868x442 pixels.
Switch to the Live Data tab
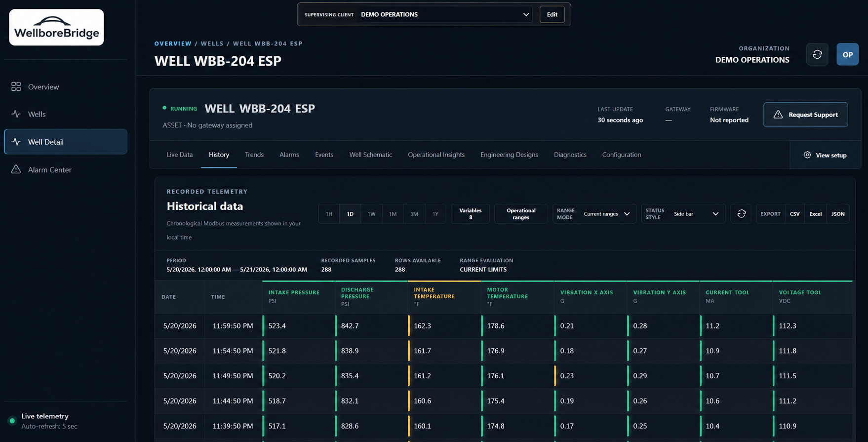180,155
